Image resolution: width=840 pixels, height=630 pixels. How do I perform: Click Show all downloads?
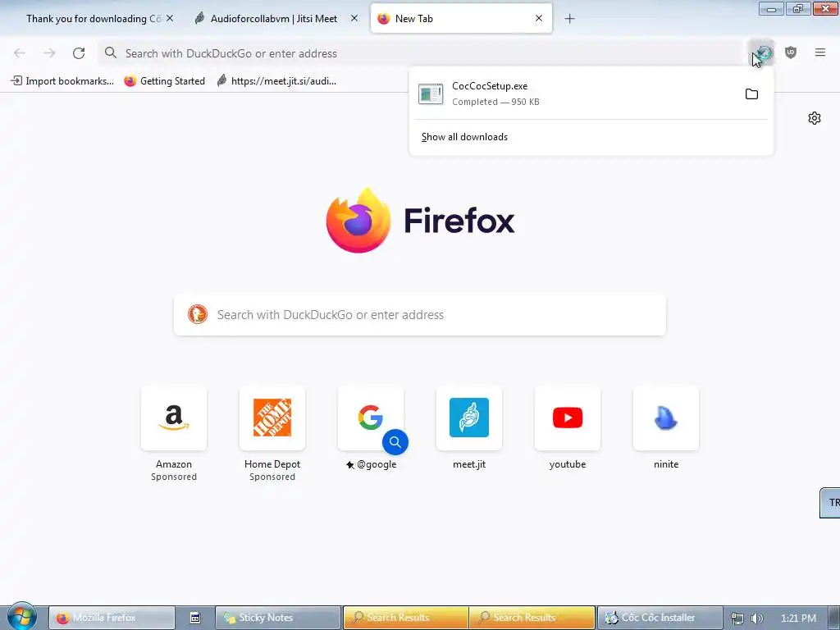pyautogui.click(x=464, y=137)
